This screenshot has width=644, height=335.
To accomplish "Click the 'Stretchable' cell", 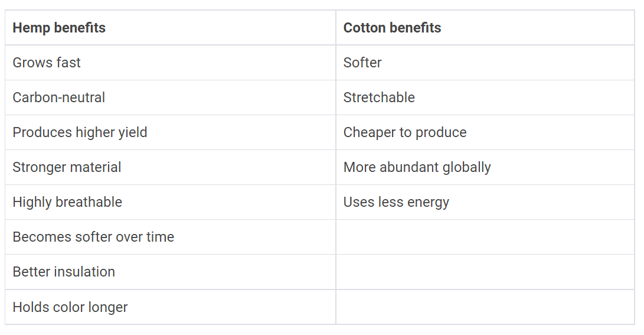I will point(379,97).
